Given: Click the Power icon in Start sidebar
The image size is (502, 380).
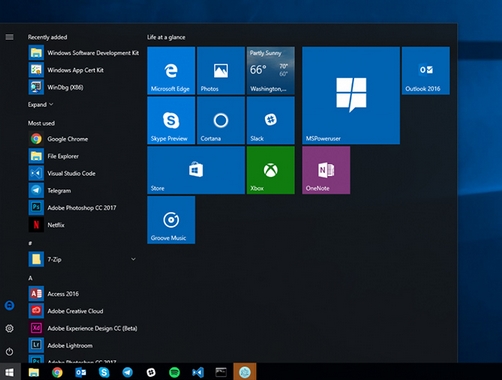Looking at the screenshot, I should pos(10,351).
